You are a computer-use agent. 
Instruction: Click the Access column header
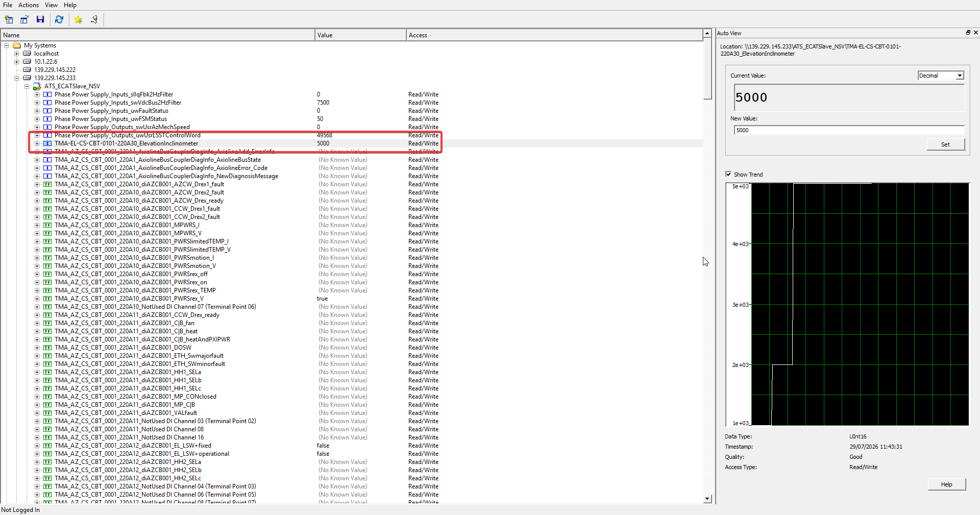pyautogui.click(x=554, y=35)
